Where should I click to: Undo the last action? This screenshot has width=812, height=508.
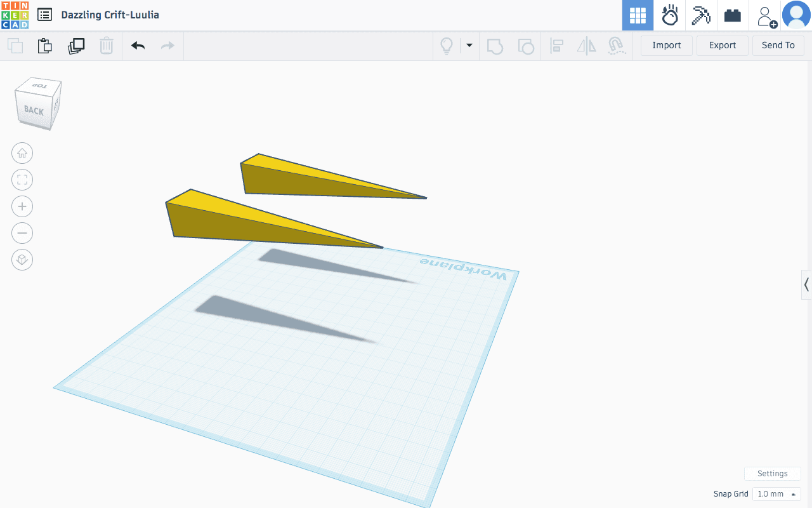coord(138,46)
